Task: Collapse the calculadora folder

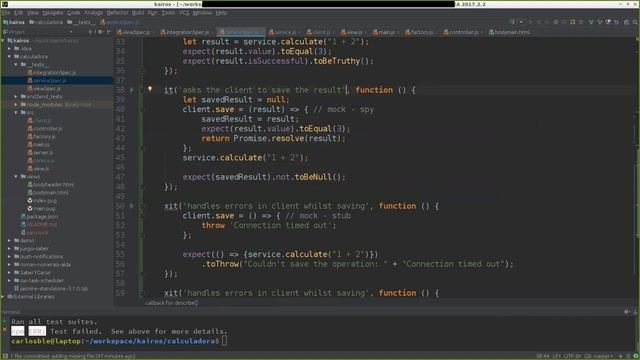Action: pos(10,57)
